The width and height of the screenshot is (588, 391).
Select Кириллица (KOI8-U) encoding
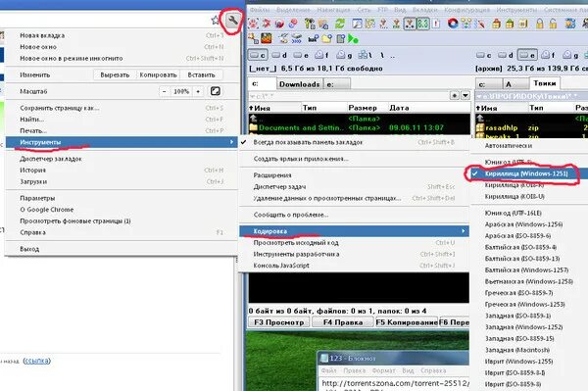click(x=529, y=196)
